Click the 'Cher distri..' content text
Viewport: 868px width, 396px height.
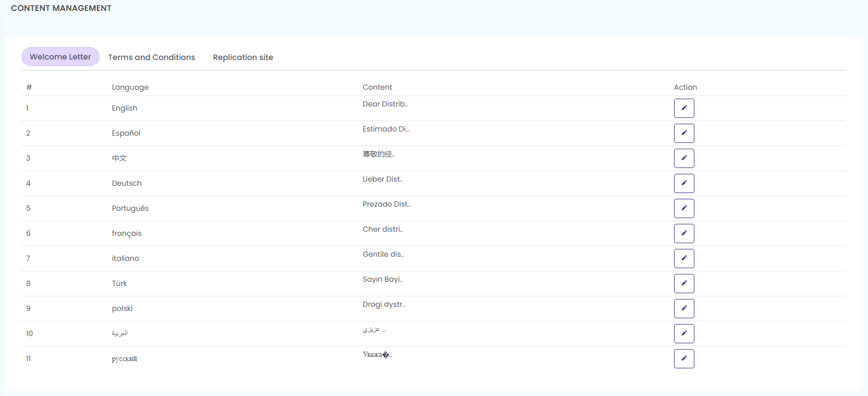pos(383,229)
